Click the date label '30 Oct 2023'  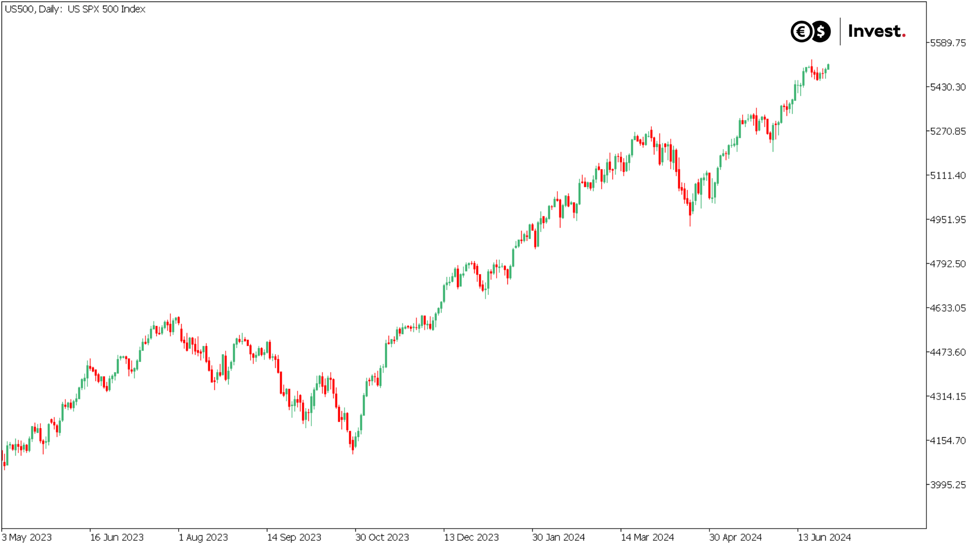click(382, 537)
